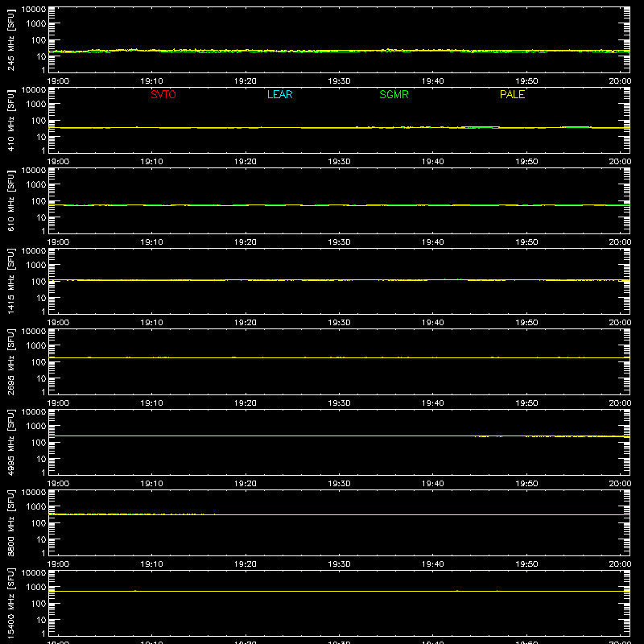
Task: Click 10000 tick on the 245 MHz axis
Action: (33, 10)
